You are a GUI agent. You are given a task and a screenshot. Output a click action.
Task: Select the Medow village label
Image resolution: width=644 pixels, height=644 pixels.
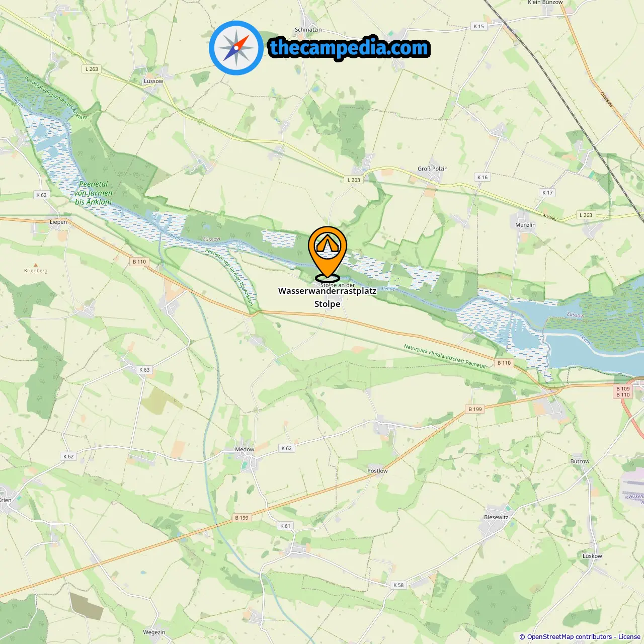245,449
